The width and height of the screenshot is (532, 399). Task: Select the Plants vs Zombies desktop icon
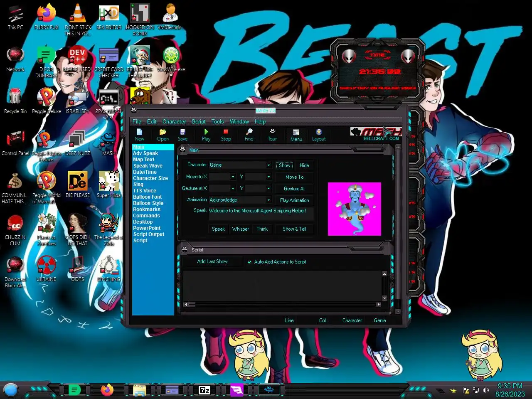coord(47,229)
